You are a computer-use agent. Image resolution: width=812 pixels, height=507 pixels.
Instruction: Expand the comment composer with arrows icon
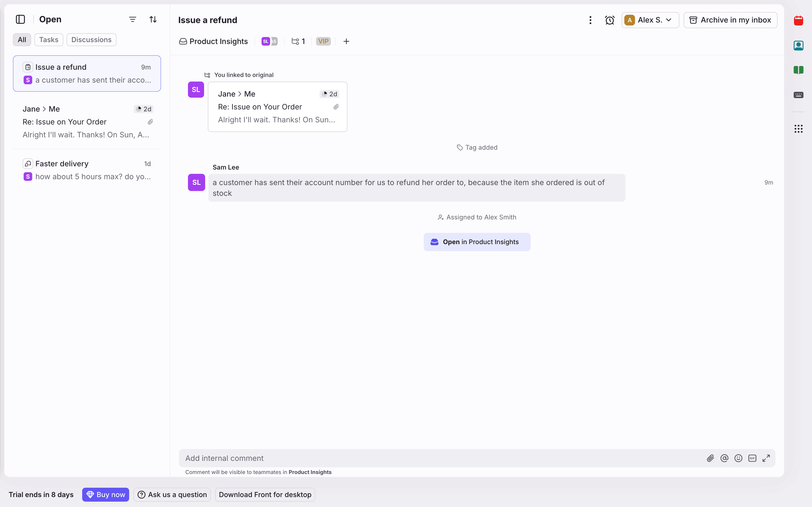coord(766,458)
